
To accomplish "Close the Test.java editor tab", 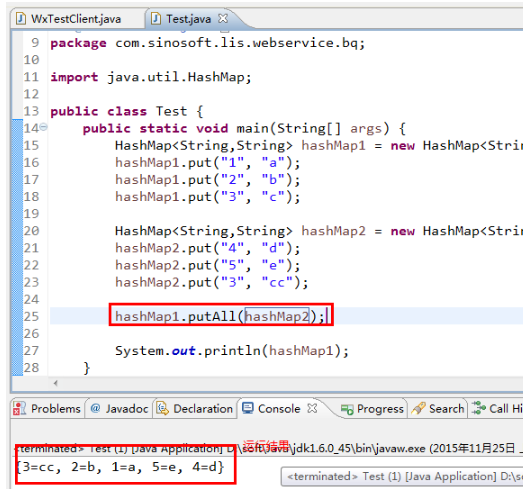I will point(223,18).
